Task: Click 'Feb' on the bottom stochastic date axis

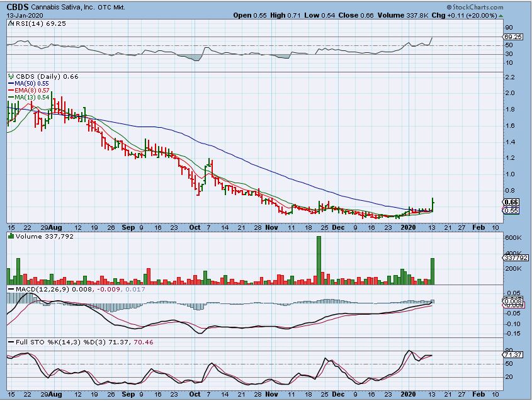Action: [478, 394]
